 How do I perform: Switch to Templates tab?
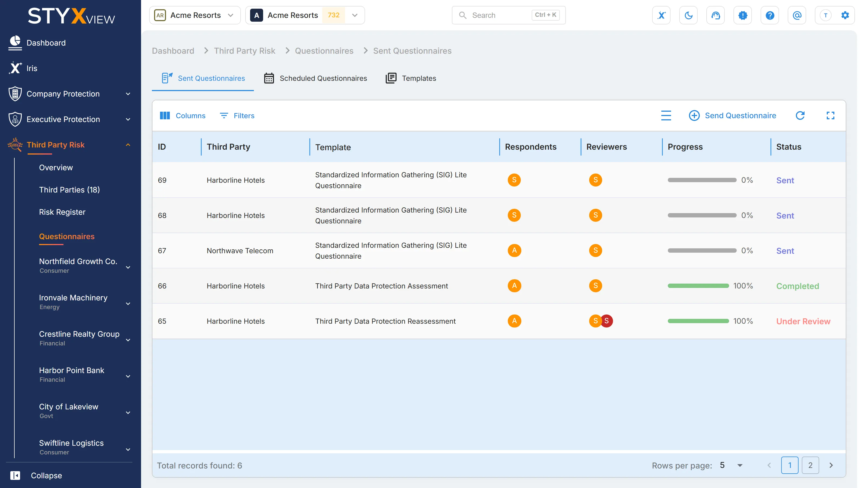411,78
